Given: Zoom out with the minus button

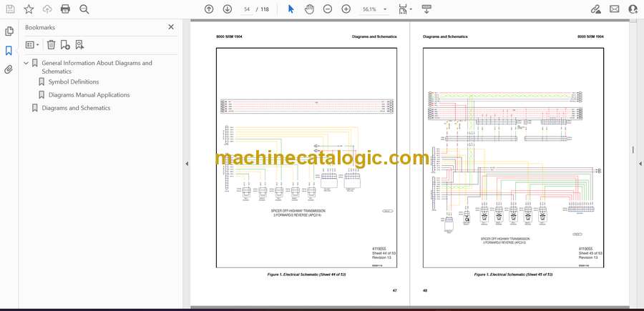Looking at the screenshot, I should tap(328, 9).
